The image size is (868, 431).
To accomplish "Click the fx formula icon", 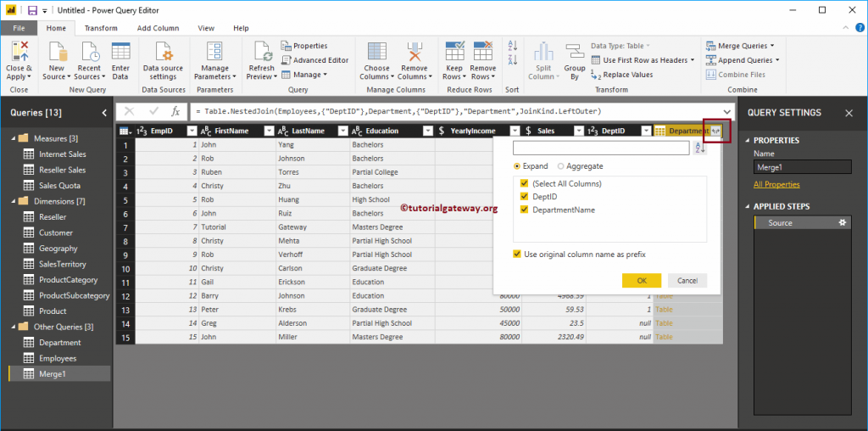I will (175, 111).
